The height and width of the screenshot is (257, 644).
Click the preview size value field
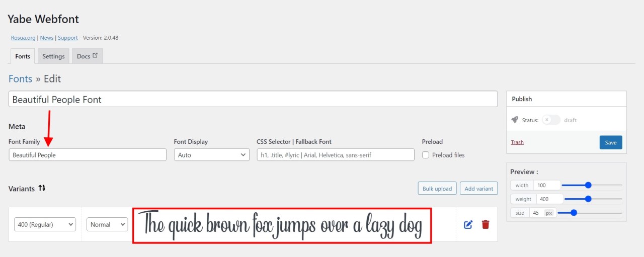coord(536,213)
